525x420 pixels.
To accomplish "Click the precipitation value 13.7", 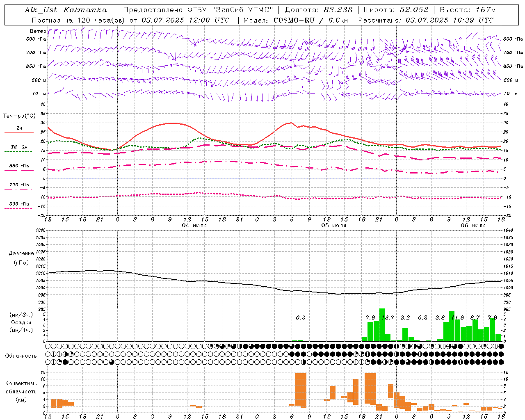I will click(388, 318).
